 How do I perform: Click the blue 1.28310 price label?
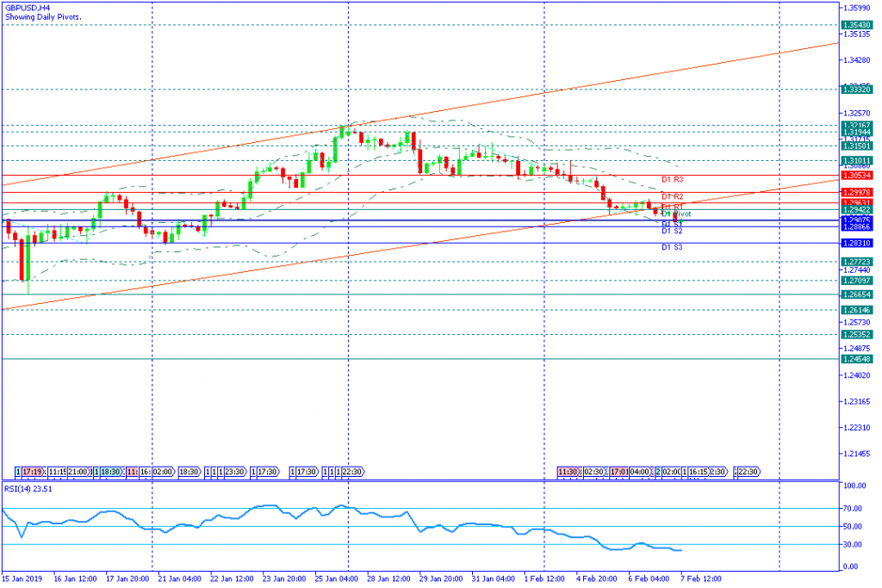858,243
